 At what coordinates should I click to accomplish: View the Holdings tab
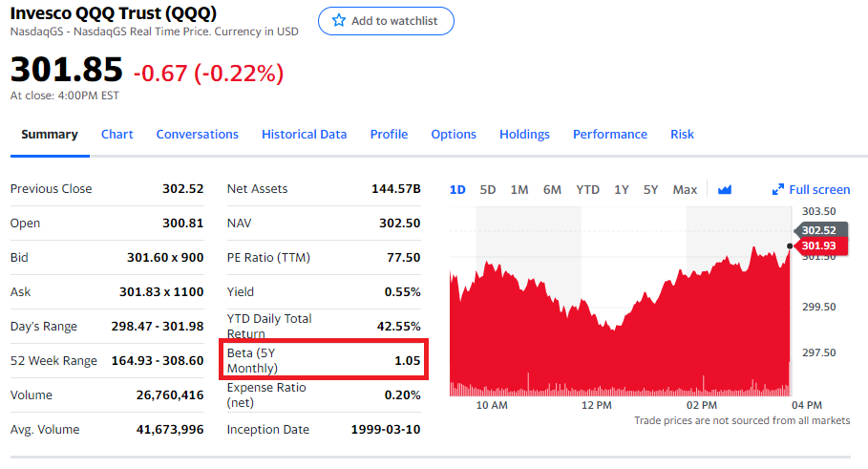524,135
